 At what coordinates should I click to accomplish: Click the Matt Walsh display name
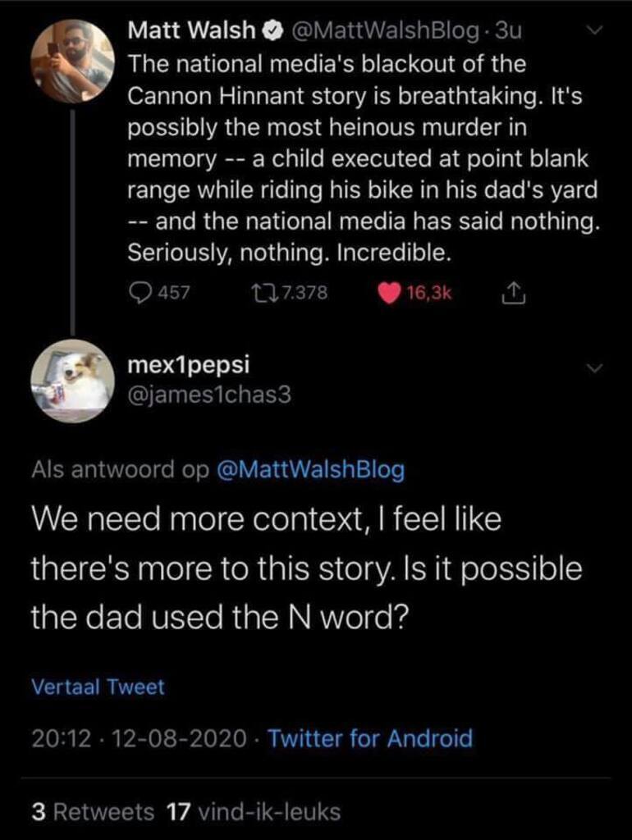[192, 31]
